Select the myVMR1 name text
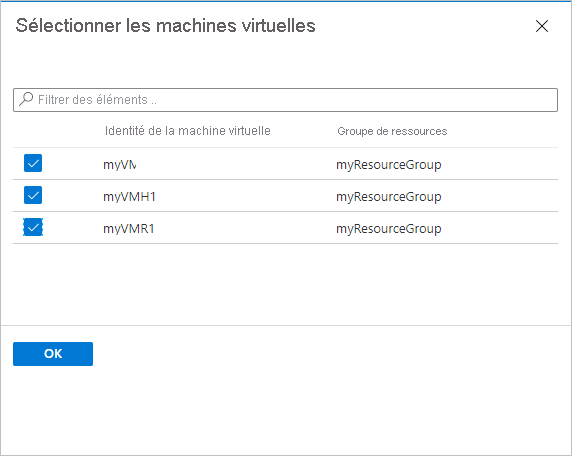This screenshot has height=456, width=572. pyautogui.click(x=129, y=229)
